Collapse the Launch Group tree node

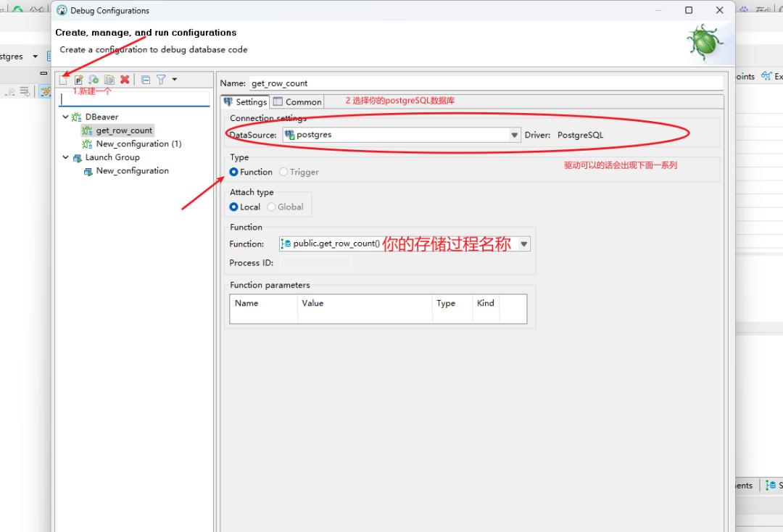coord(65,157)
